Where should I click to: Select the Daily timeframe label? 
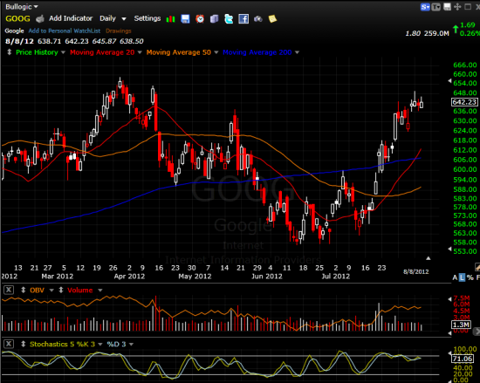(x=108, y=18)
